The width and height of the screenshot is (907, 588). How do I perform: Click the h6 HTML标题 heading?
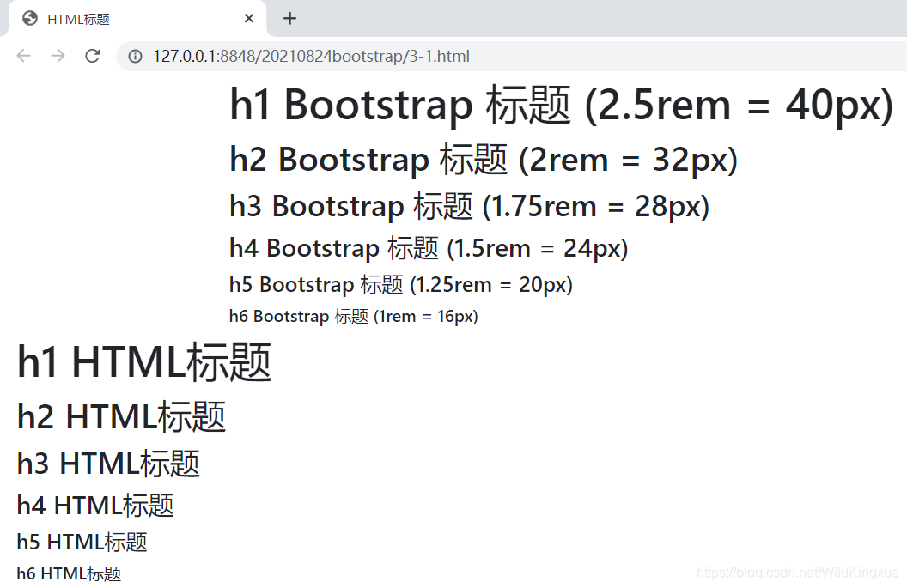(69, 573)
